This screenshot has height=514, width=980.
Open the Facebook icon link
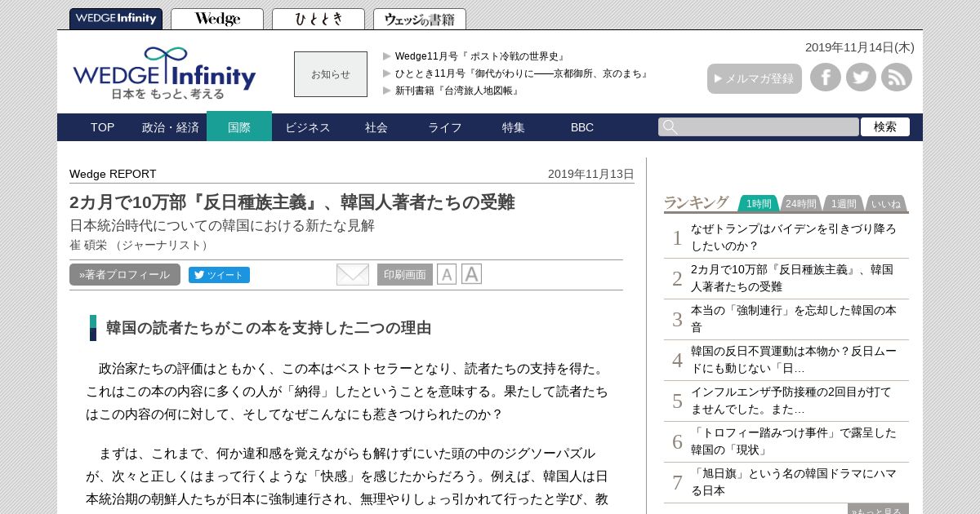coord(826,78)
